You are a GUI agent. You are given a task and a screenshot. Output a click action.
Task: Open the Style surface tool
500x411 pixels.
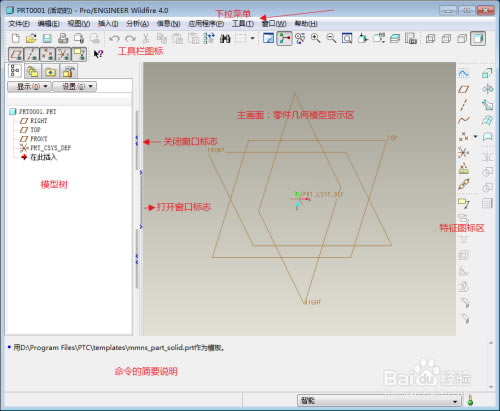pyautogui.click(x=487, y=136)
